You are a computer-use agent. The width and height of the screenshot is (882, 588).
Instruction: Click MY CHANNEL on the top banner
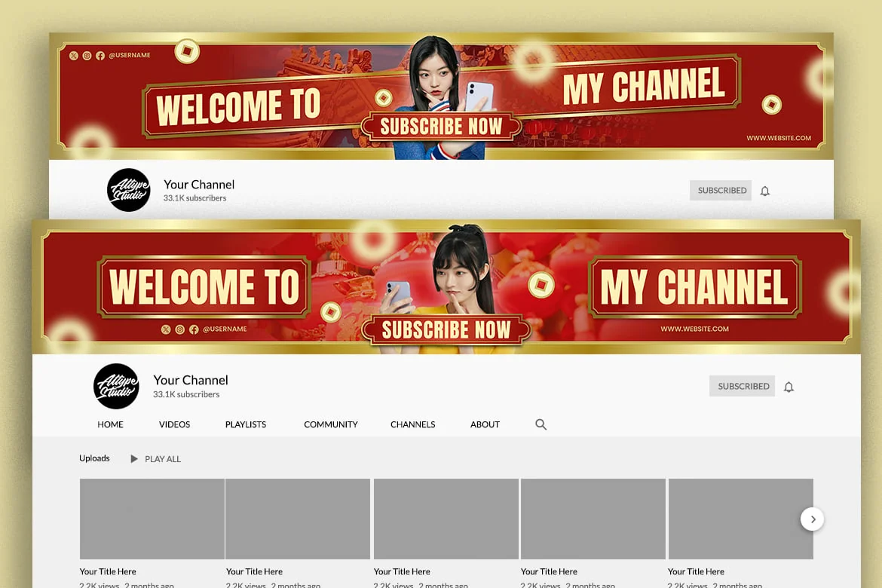click(x=644, y=85)
